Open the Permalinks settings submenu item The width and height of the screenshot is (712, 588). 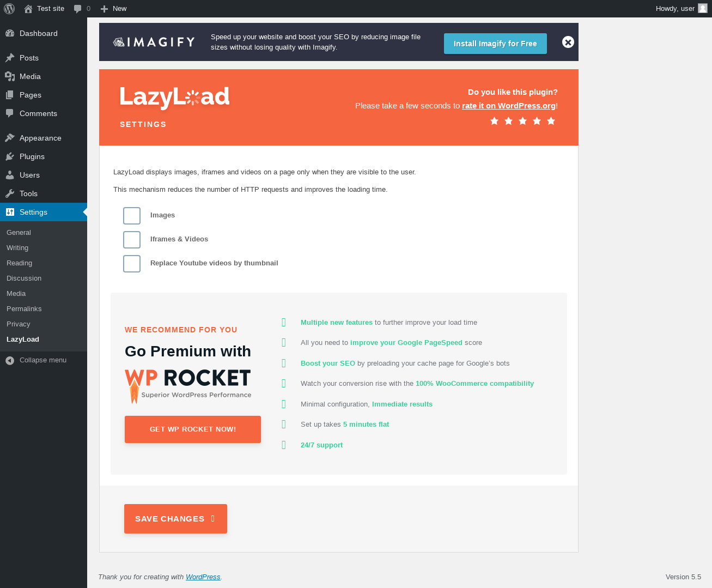[24, 309]
